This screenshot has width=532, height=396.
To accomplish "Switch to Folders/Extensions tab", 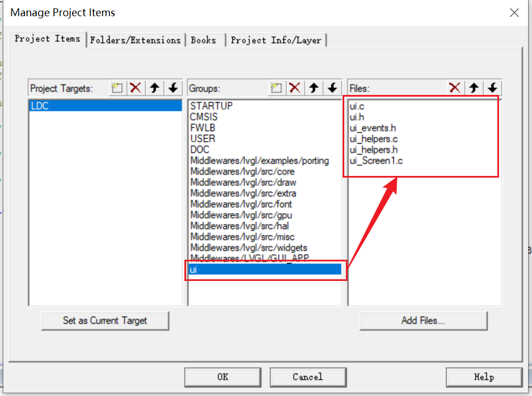I will pyautogui.click(x=135, y=40).
